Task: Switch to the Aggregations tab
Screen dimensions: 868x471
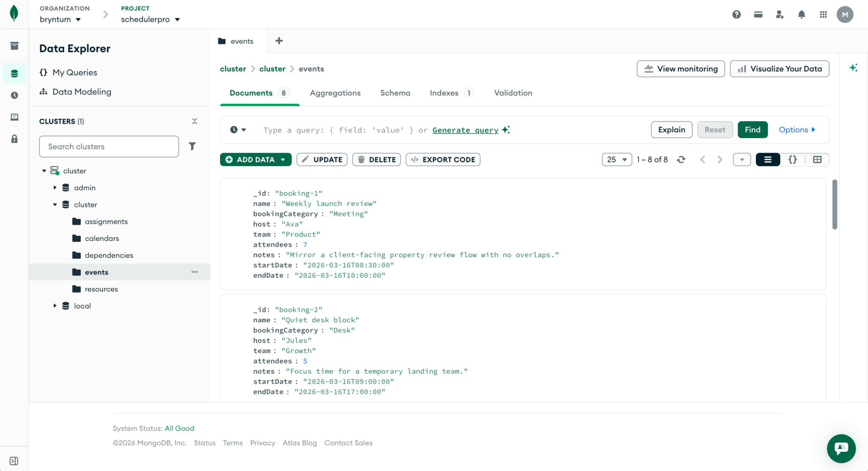Action: [x=335, y=93]
